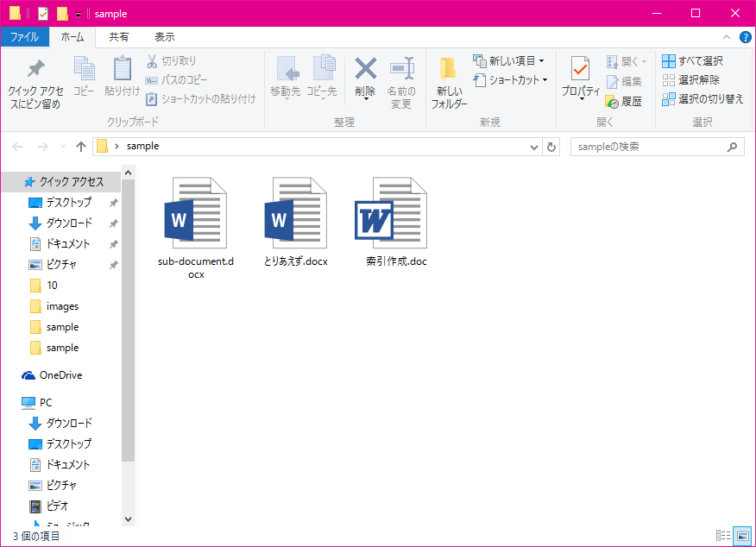
Task: Select クイック アクセス in navigation pane
Action: [x=62, y=182]
